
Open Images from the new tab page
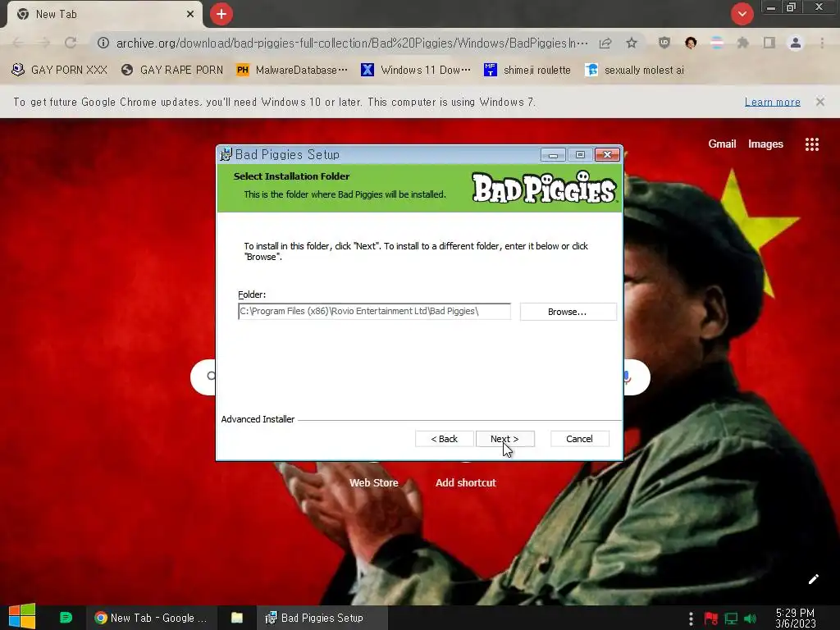(x=765, y=144)
